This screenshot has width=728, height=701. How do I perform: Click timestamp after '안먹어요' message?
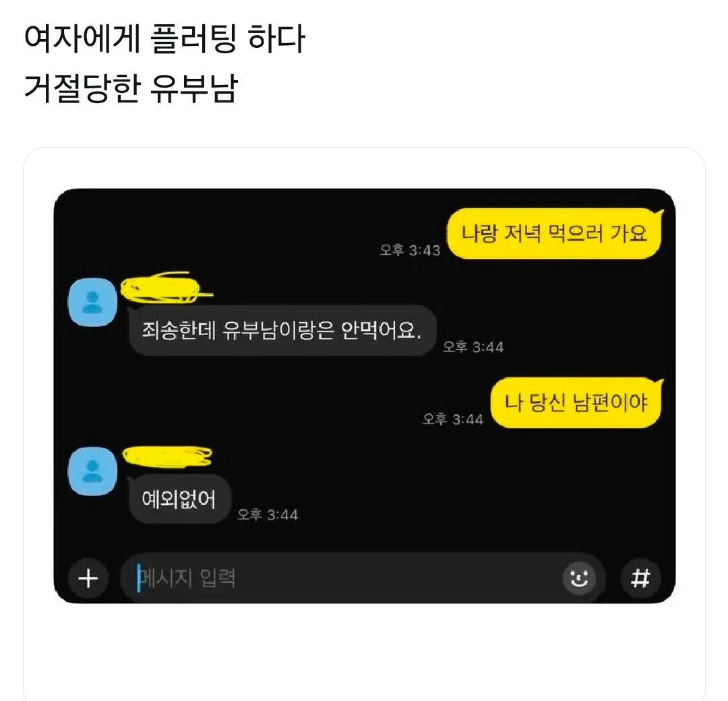(473, 346)
